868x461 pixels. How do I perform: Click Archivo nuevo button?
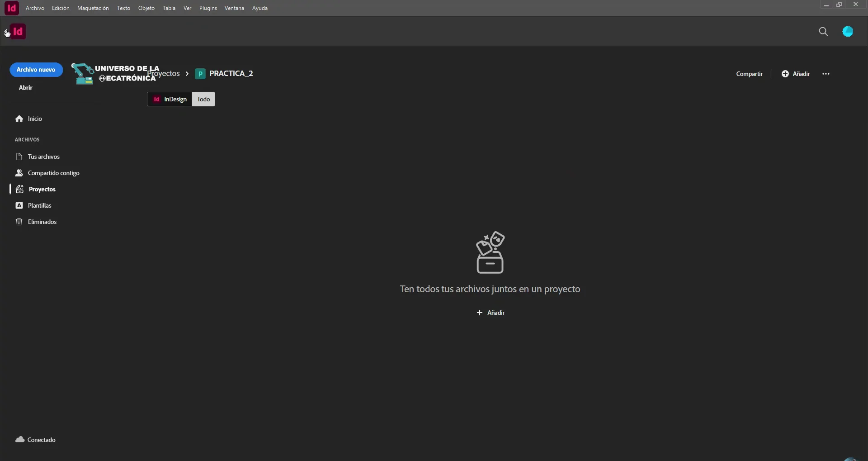(36, 70)
